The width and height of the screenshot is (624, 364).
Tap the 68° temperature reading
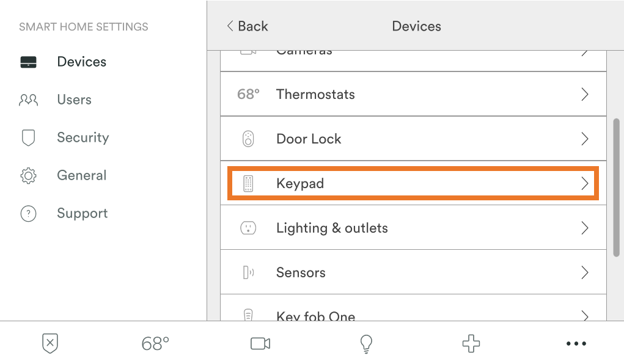(x=154, y=343)
